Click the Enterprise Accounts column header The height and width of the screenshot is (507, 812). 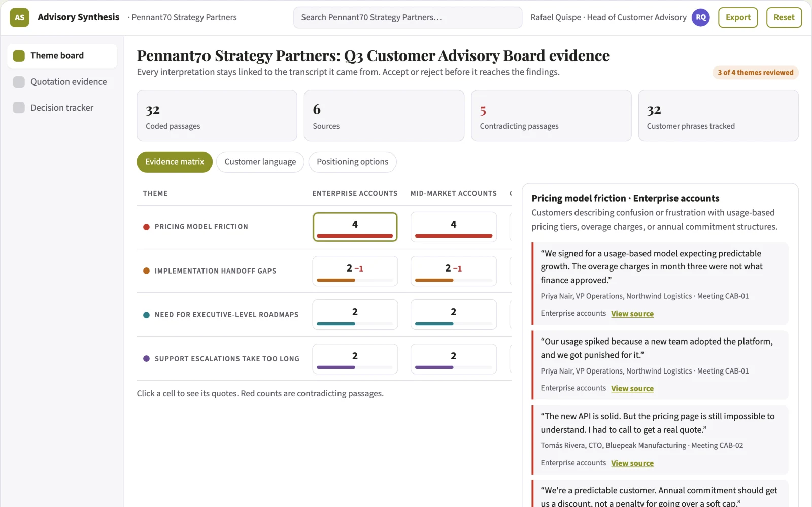point(355,193)
